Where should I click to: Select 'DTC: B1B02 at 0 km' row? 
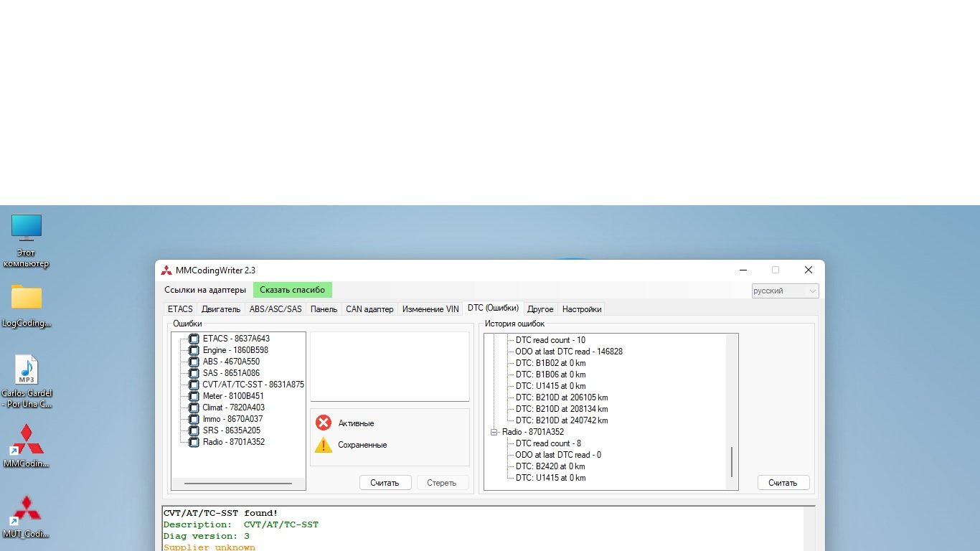(x=550, y=363)
